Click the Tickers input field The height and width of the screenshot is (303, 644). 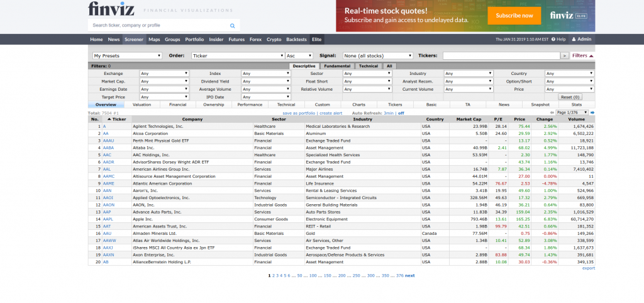pyautogui.click(x=501, y=55)
